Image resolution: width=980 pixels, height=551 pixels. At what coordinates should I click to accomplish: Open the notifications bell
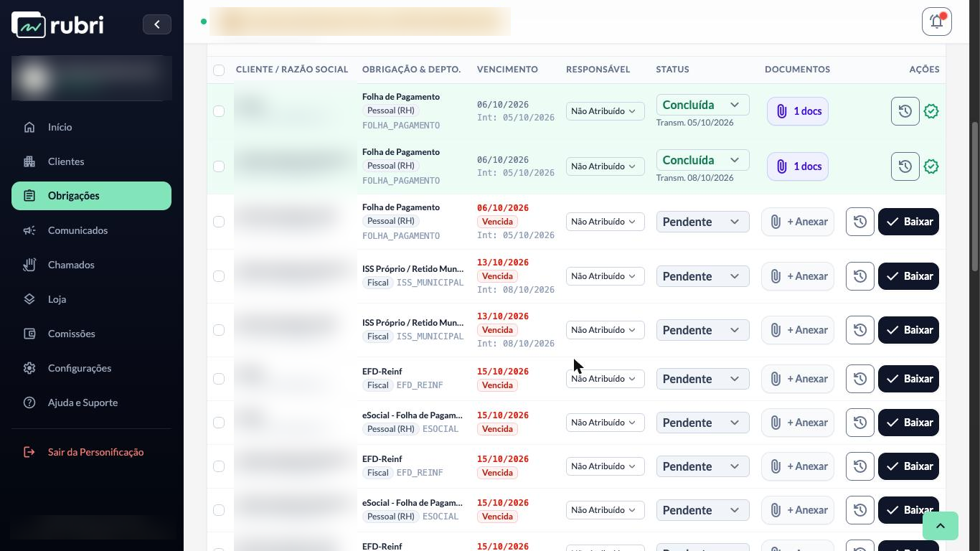click(x=937, y=22)
